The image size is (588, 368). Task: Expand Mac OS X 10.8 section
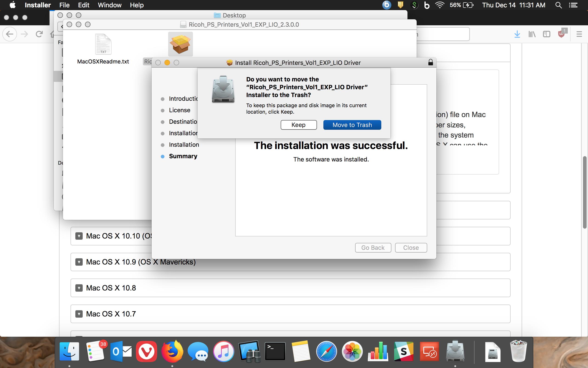(79, 288)
